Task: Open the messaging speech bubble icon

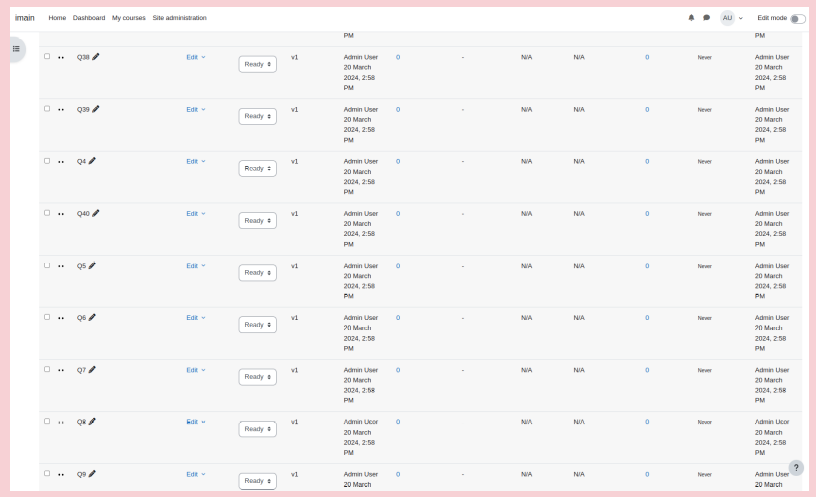Action: coord(706,18)
